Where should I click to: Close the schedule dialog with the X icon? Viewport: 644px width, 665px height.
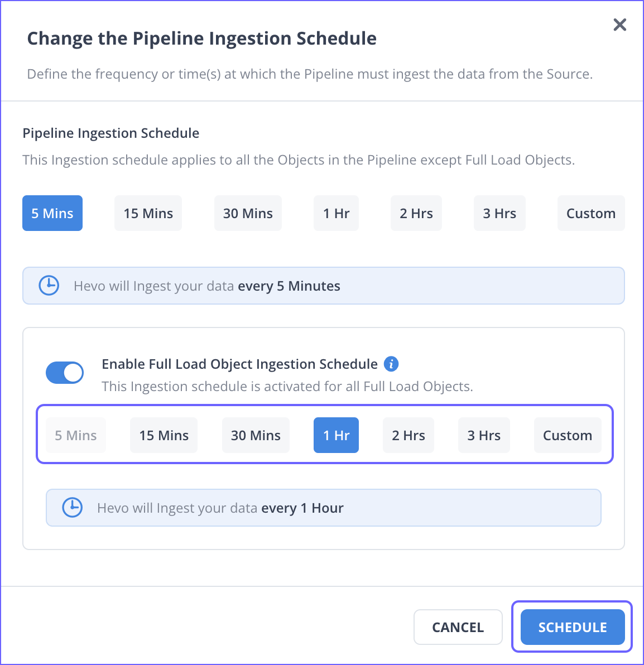click(619, 25)
